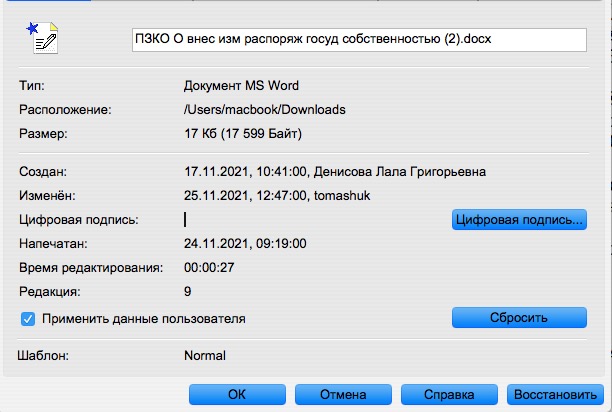Select the template value Normal
Viewport: 612px width, 412px height.
[x=205, y=355]
